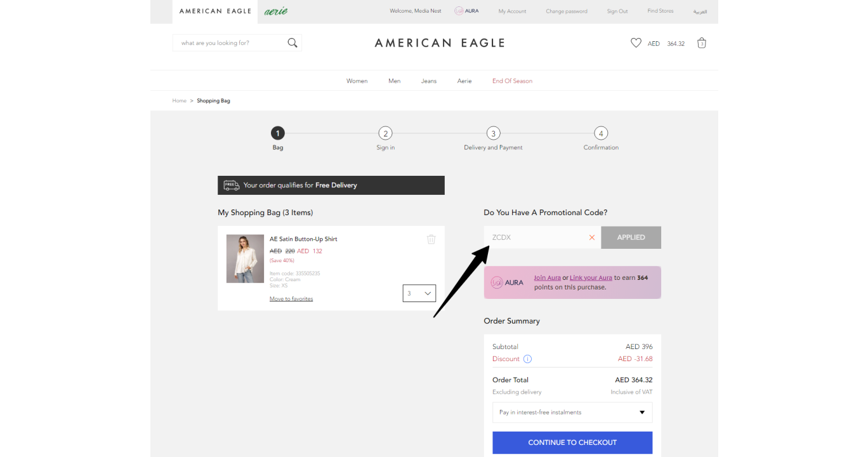Open the Women menu
Image resolution: width=868 pixels, height=457 pixels.
coord(357,81)
